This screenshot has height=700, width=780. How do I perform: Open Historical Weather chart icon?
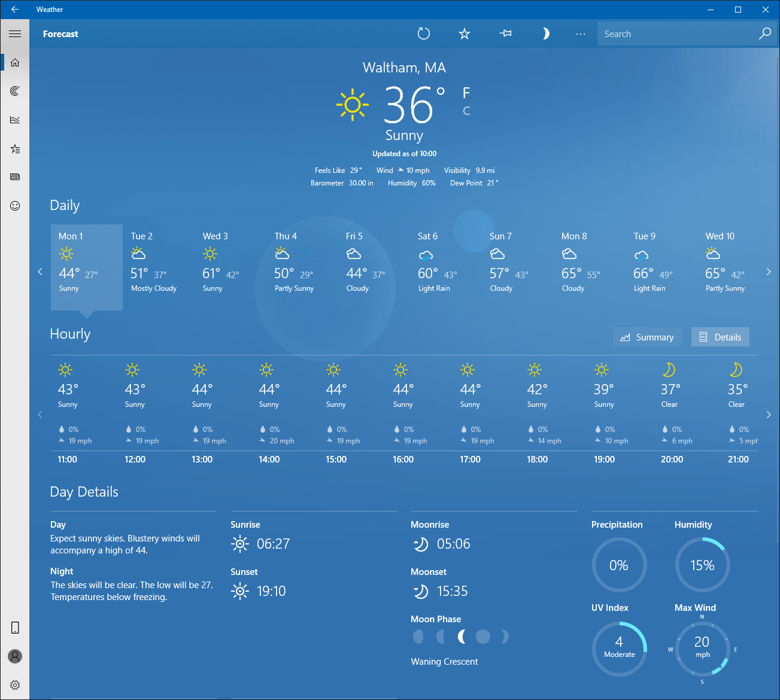pos(15,120)
